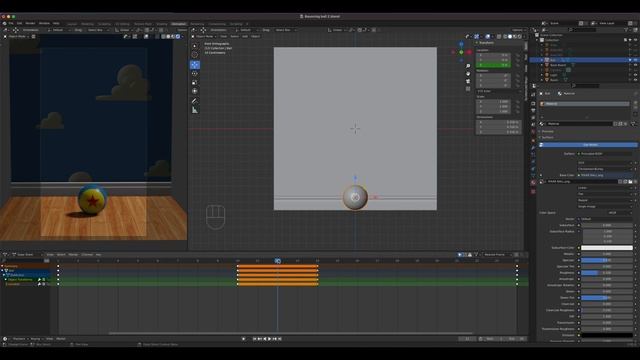
Task: Open the Keying popover in timeline footer
Action: click(x=36, y=339)
